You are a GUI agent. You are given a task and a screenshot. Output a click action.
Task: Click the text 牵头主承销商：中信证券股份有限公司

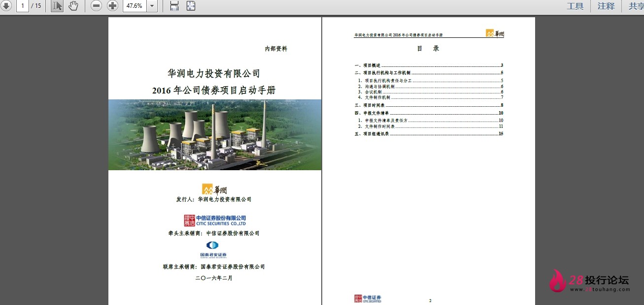pos(214,234)
